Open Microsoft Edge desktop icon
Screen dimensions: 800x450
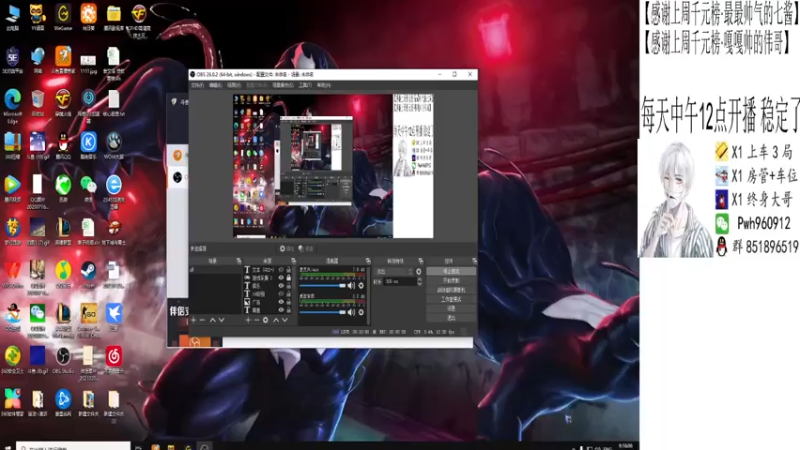(x=12, y=106)
